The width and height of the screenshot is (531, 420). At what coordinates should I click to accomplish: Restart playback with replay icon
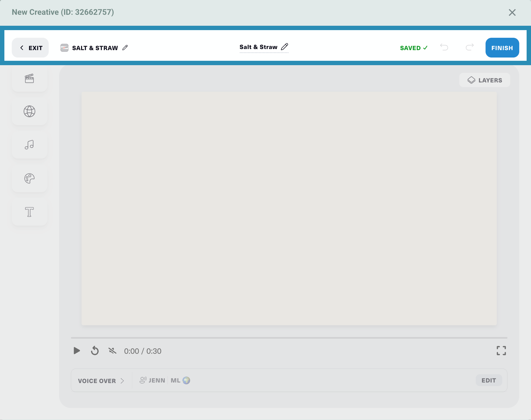pos(95,351)
